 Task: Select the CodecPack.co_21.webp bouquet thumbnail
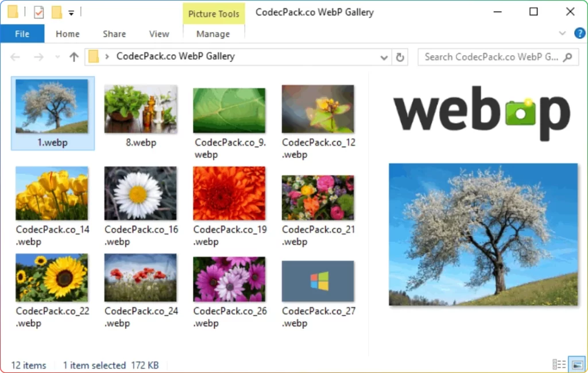tap(318, 197)
